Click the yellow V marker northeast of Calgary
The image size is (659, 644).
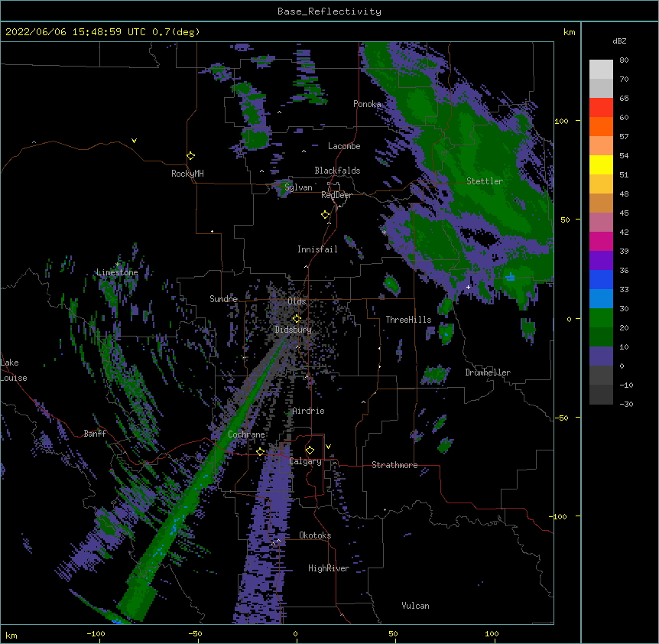pyautogui.click(x=328, y=447)
